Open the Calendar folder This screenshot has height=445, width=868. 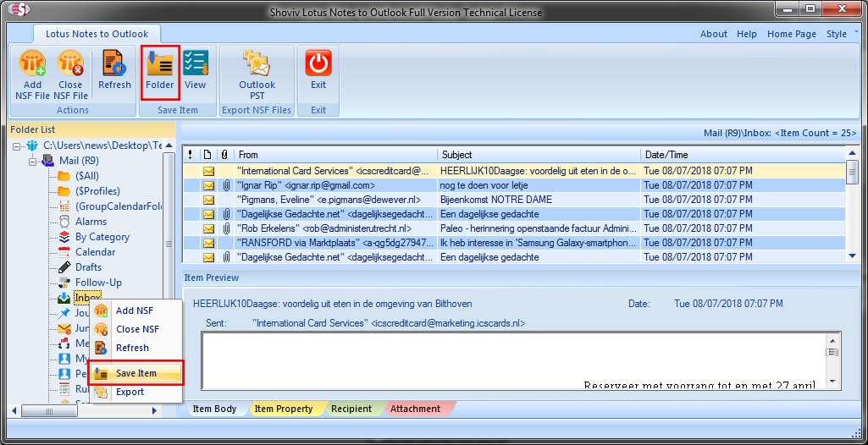pos(95,252)
